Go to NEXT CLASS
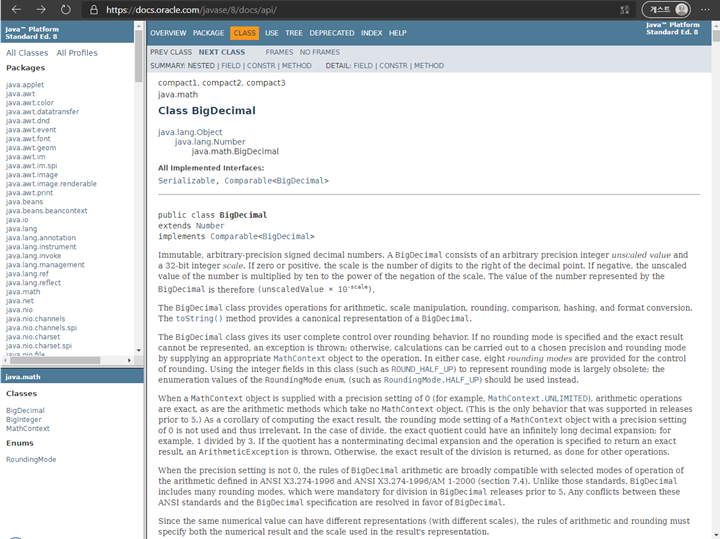The height and width of the screenshot is (539, 720). (222, 52)
